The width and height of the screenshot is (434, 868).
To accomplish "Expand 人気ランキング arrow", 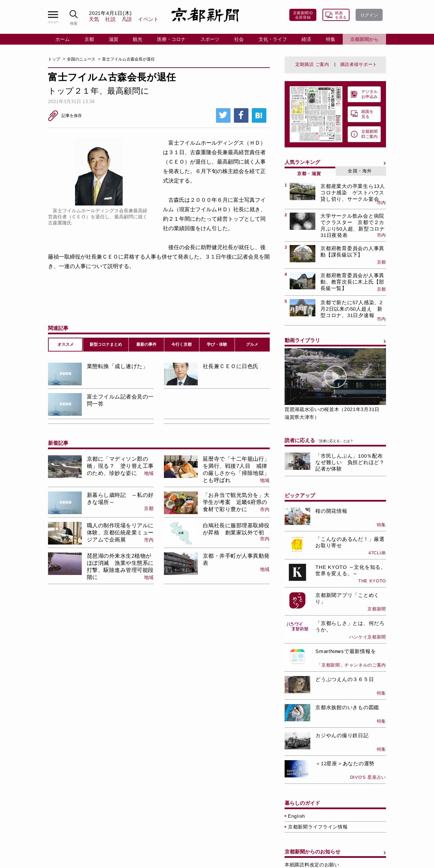I will click(384, 163).
